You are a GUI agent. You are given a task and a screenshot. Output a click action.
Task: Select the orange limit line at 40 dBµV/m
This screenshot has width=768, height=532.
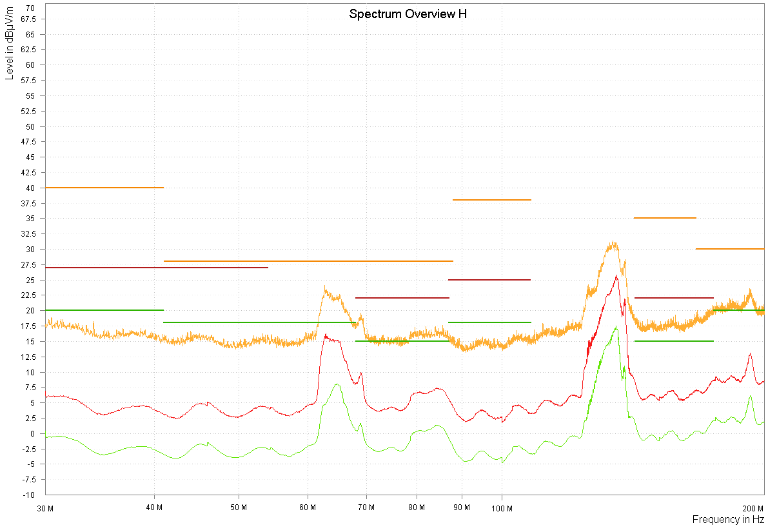coord(104,188)
